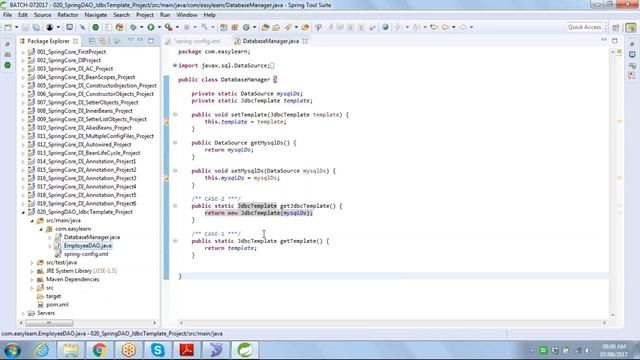640x360 pixels.
Task: Toggle fold for setMysqlDs method
Action: coord(175,171)
